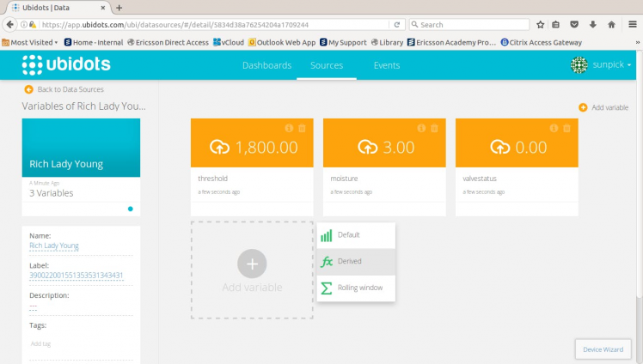Viewport: 643px width, 364px height.
Task: Open Home - Internal bookmark
Action: click(x=94, y=42)
